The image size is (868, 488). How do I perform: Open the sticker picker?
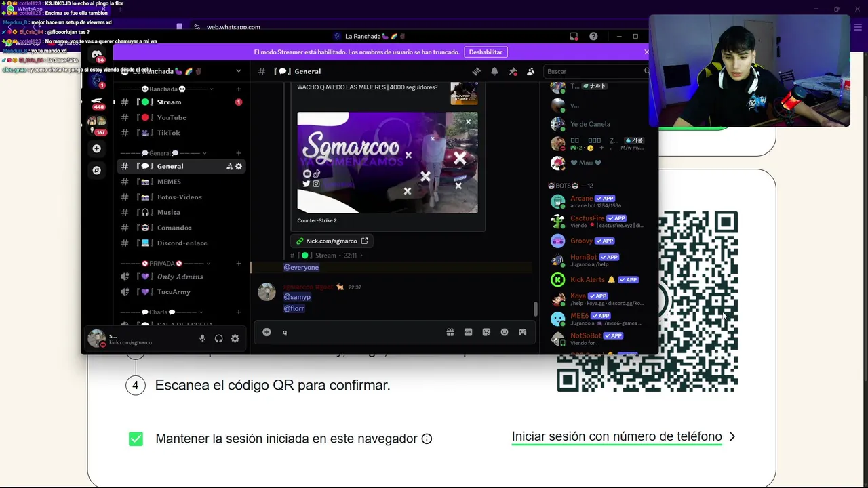pyautogui.click(x=486, y=332)
